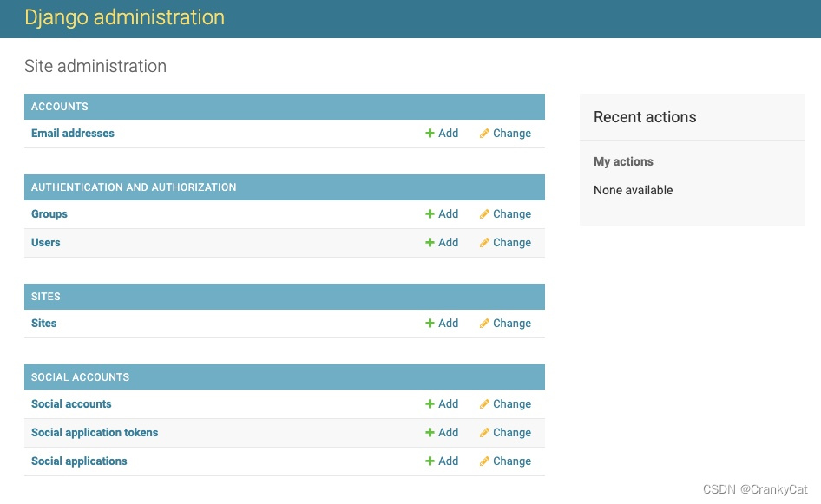Click the plus icon in Social applications row
821x504 pixels.
pos(430,461)
